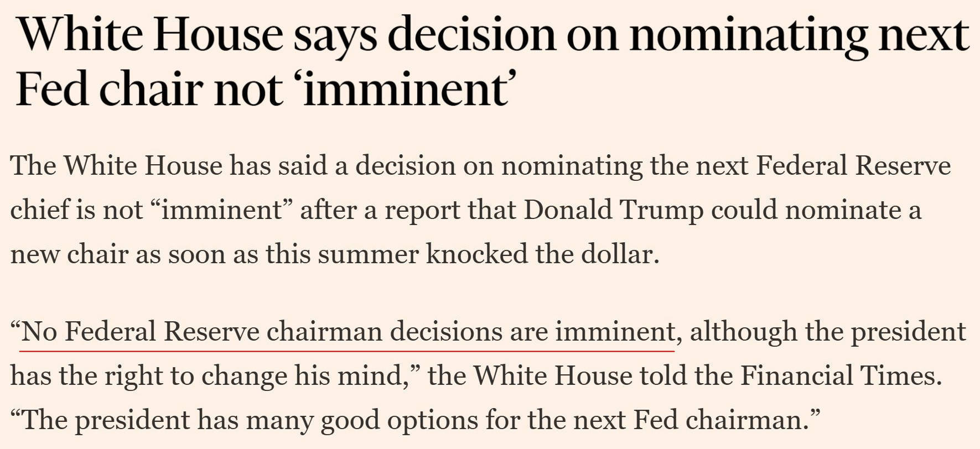The width and height of the screenshot is (980, 449).
Task: Click 'Fed chair not' in headline's second line
Action: pos(149,89)
